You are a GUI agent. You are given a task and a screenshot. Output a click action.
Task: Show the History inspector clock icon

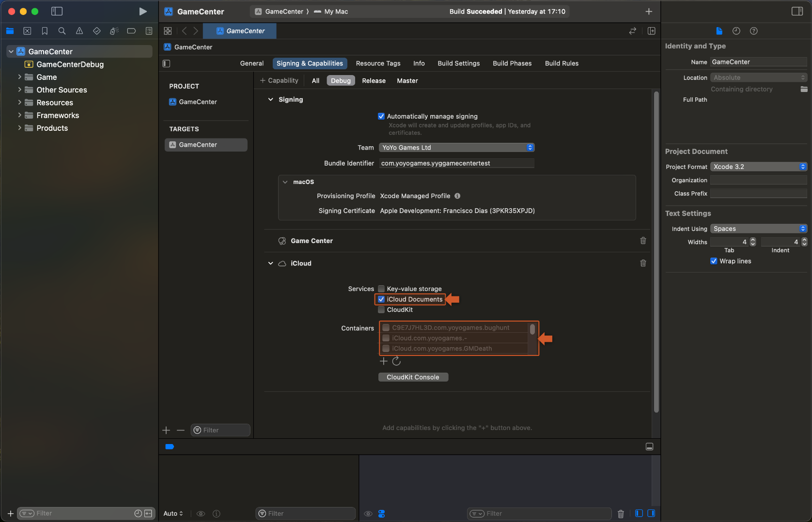736,31
